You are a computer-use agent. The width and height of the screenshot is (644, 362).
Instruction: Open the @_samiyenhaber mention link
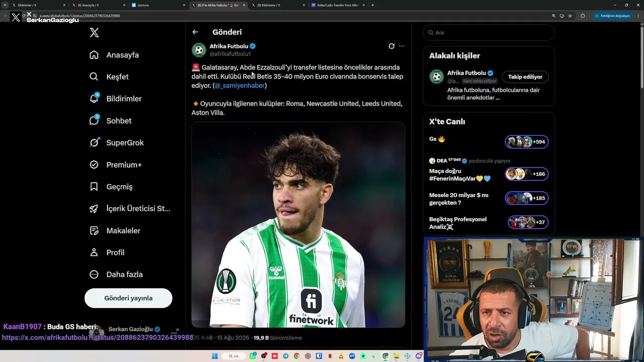point(239,85)
